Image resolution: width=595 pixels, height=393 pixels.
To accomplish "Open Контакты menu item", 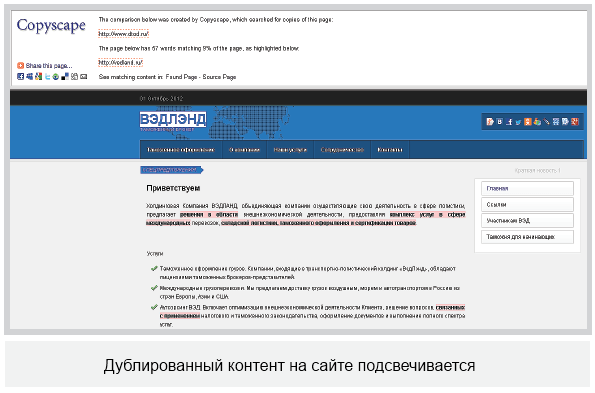I will (x=390, y=150).
